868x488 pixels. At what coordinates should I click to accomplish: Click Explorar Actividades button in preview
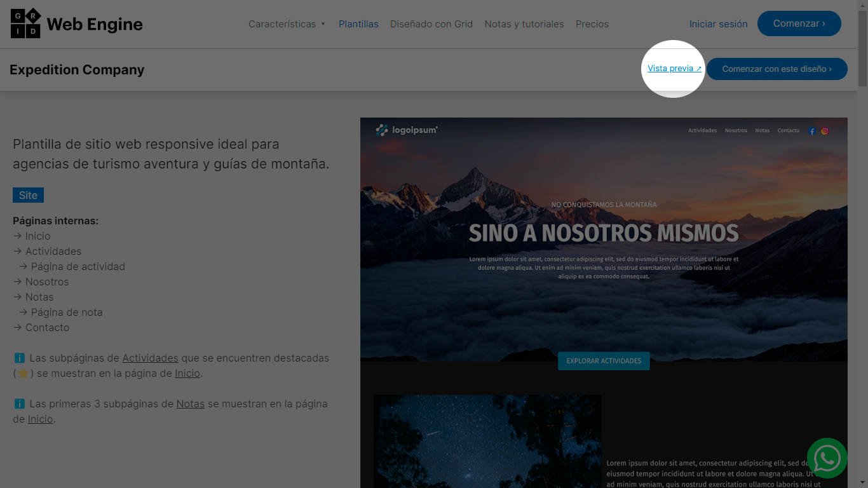click(604, 361)
